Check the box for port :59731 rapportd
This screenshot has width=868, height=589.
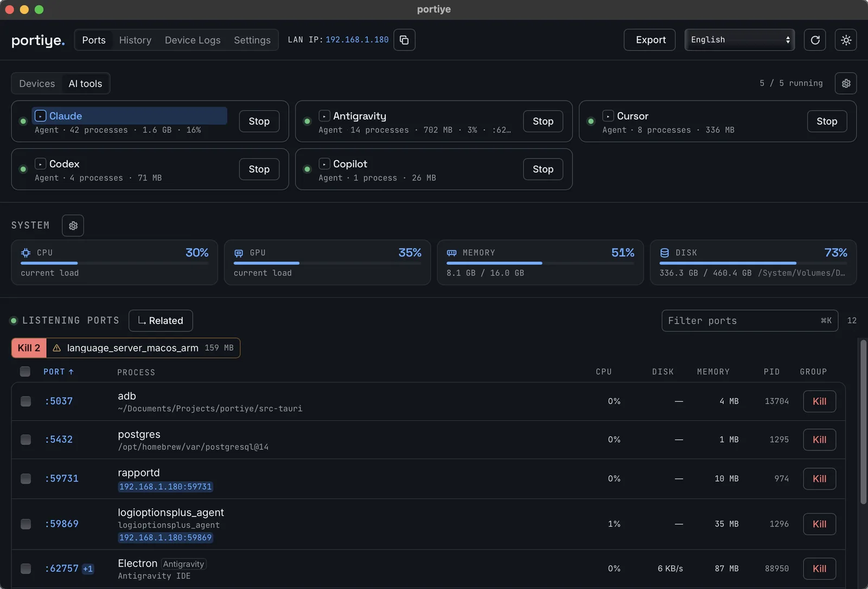click(x=25, y=478)
